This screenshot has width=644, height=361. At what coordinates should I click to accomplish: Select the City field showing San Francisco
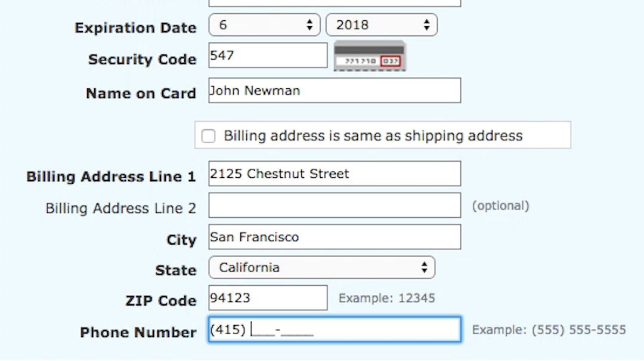coord(334,237)
